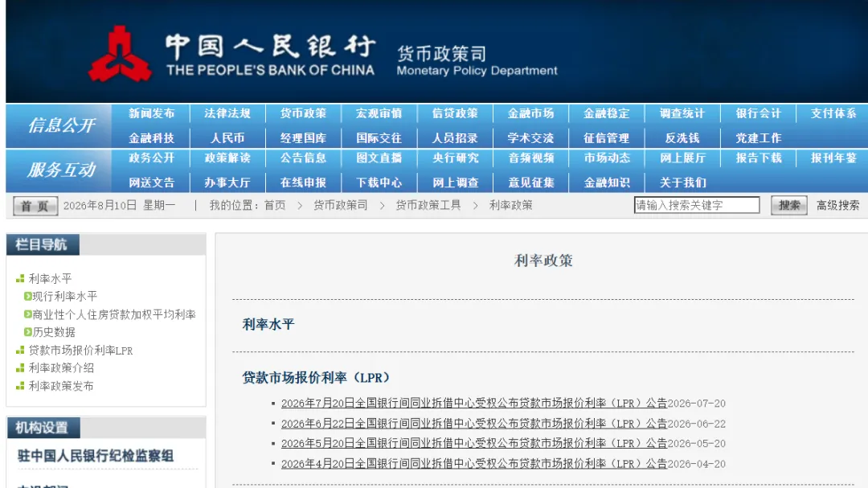
Task: Open the 网上调查 section
Action: [x=454, y=182]
